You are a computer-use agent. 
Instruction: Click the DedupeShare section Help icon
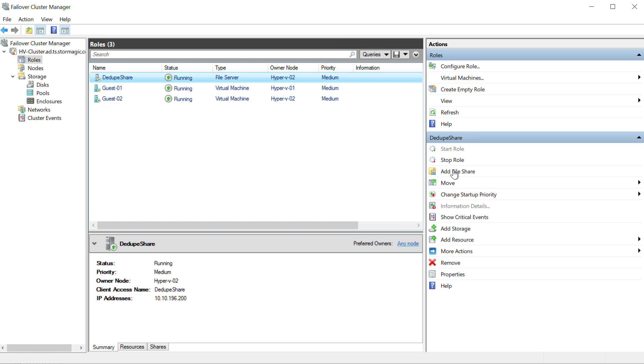[432, 286]
